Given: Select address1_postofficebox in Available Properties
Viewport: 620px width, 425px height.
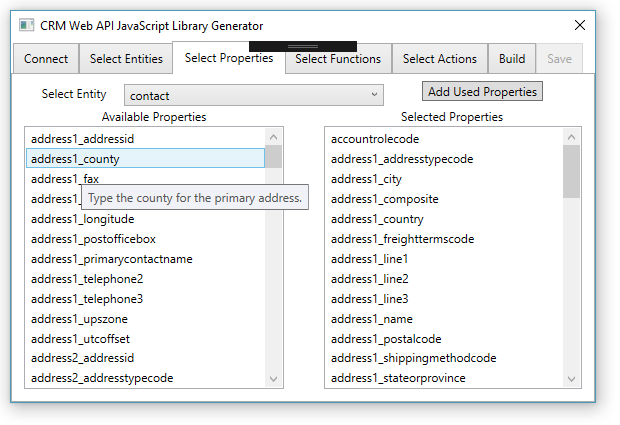Looking at the screenshot, I should point(146,239).
